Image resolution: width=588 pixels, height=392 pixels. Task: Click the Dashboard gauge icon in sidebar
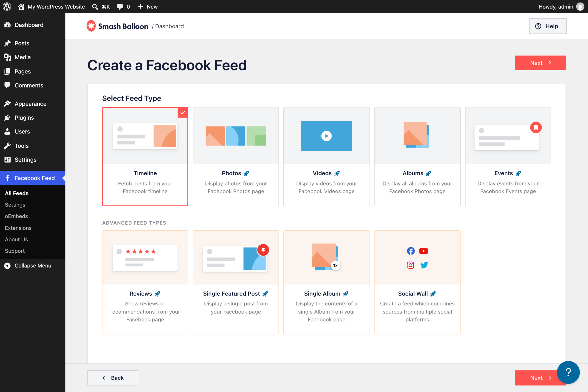(x=7, y=25)
